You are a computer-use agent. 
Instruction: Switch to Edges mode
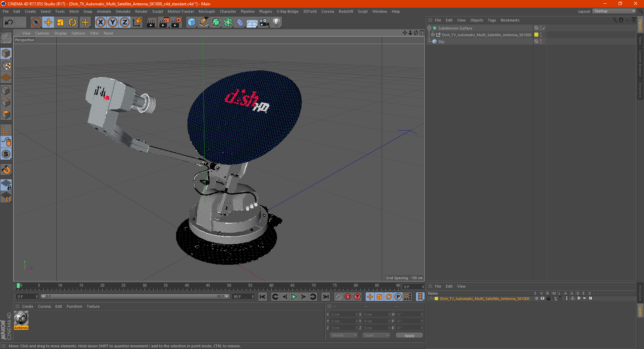click(x=6, y=102)
